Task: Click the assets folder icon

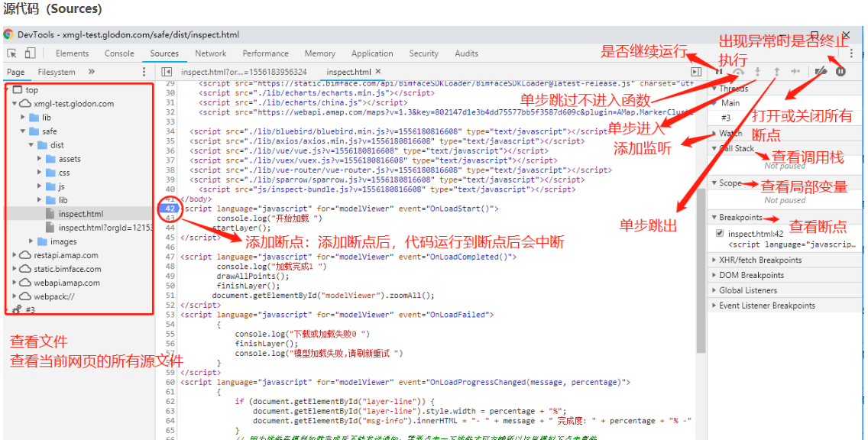Action: (x=50, y=159)
